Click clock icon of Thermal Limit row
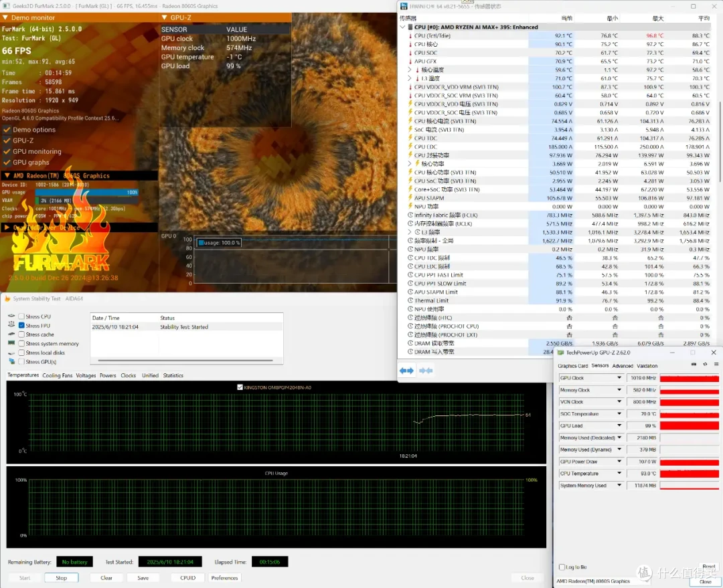 [x=410, y=300]
